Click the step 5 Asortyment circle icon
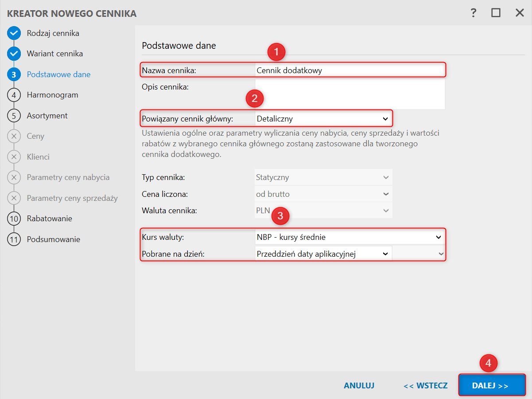532x399 pixels. tap(14, 116)
